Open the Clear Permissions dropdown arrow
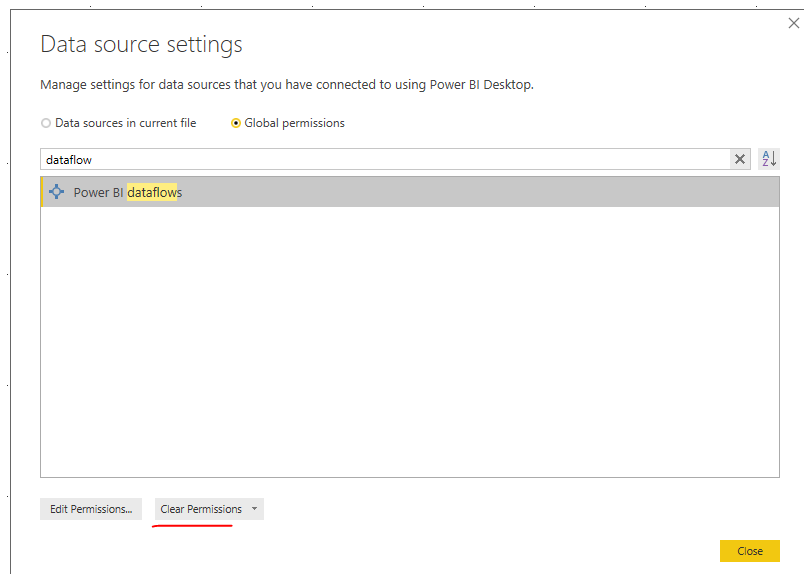 pyautogui.click(x=254, y=509)
